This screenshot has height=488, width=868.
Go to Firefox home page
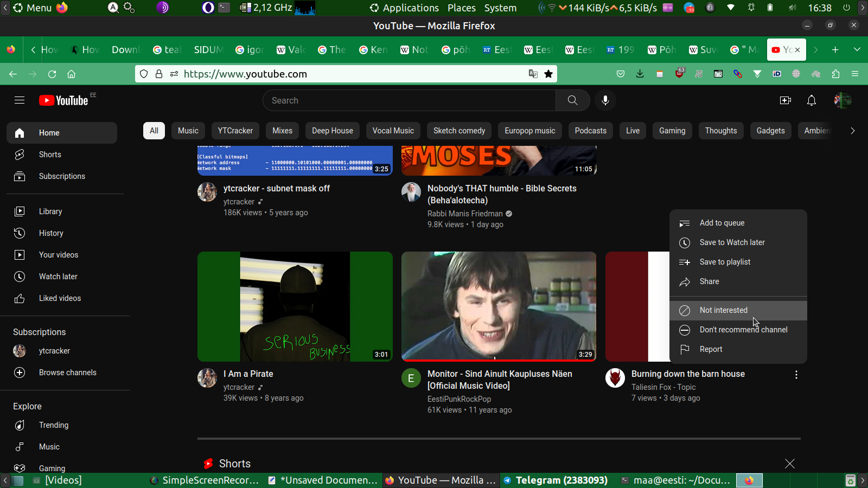click(71, 74)
